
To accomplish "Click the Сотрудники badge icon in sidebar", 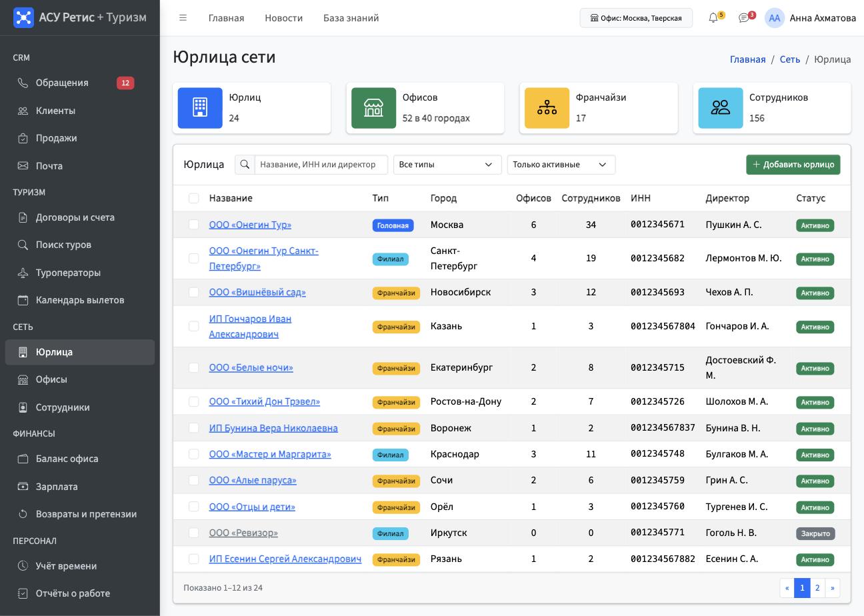I will 23,407.
